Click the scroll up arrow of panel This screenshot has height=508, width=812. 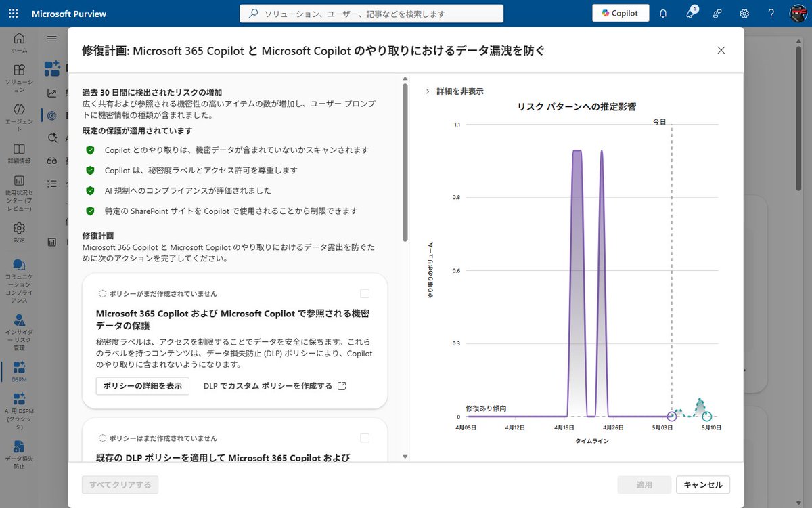405,78
